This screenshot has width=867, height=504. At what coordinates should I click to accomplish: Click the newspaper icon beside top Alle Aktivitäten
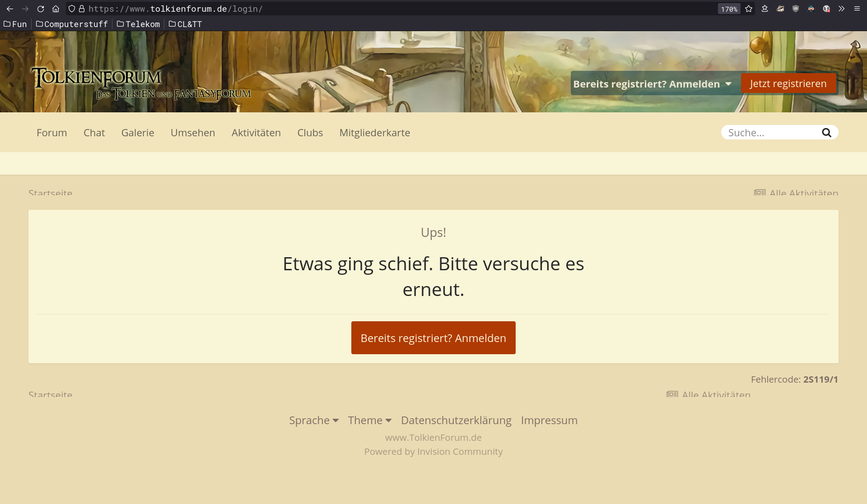760,193
